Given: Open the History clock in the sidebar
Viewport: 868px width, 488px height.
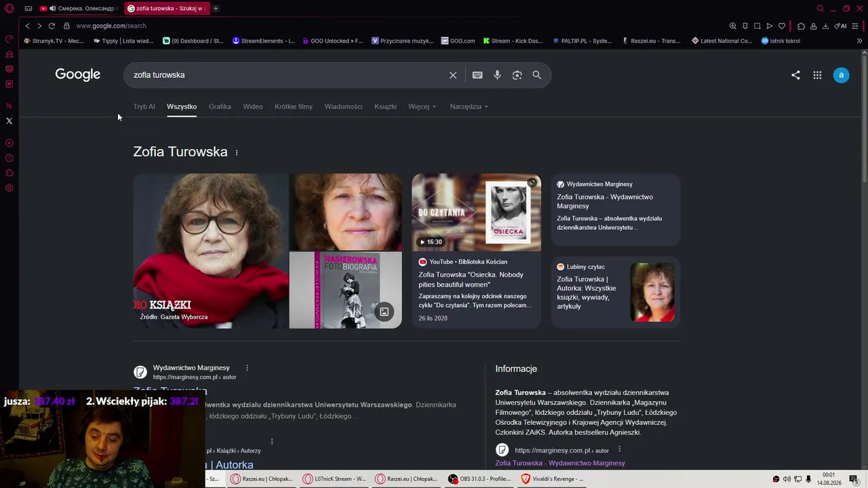Looking at the screenshot, I should pos(9,158).
